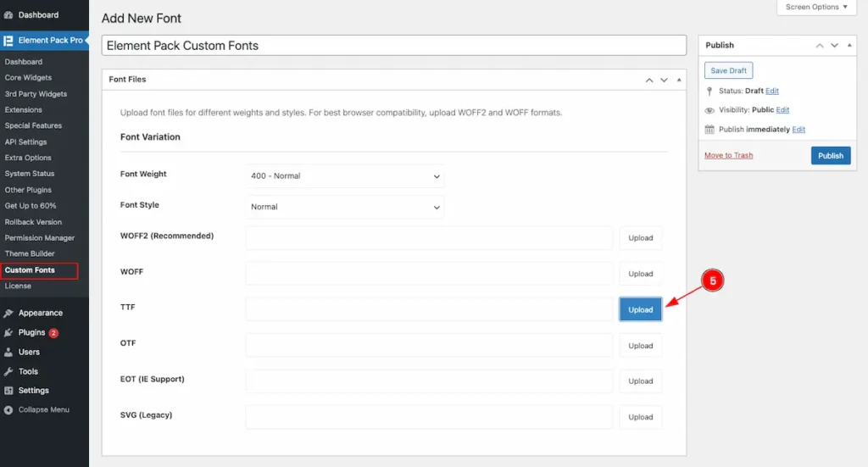Click the Settings sliders icon
Image resolution: width=868 pixels, height=467 pixels.
point(8,391)
